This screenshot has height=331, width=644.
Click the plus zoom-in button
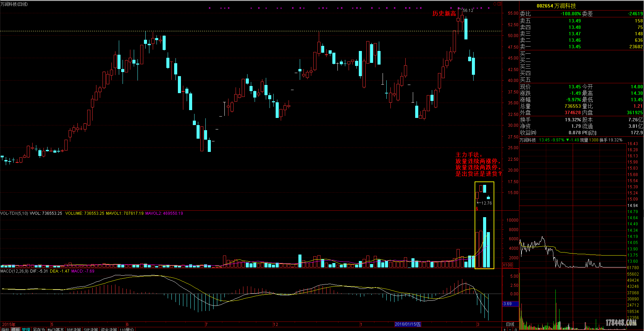(505, 329)
